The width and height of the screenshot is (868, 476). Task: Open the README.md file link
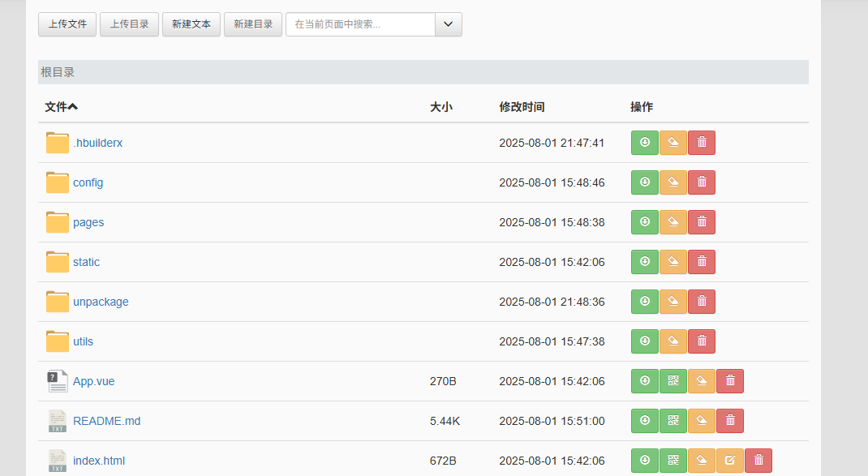tap(106, 421)
